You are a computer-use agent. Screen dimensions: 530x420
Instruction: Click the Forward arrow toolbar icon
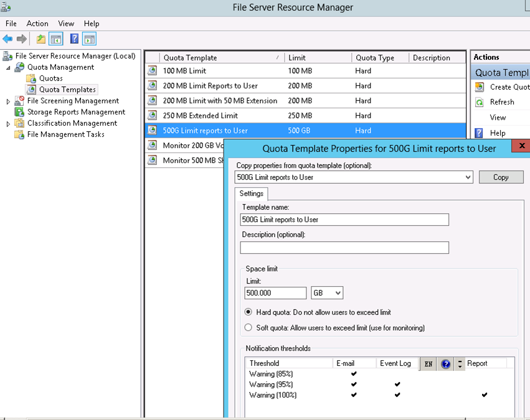(x=22, y=39)
